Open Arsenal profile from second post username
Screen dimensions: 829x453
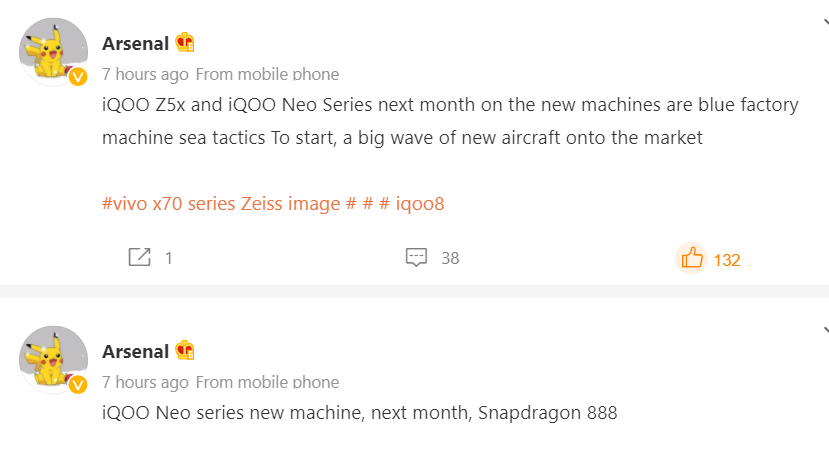pos(135,352)
